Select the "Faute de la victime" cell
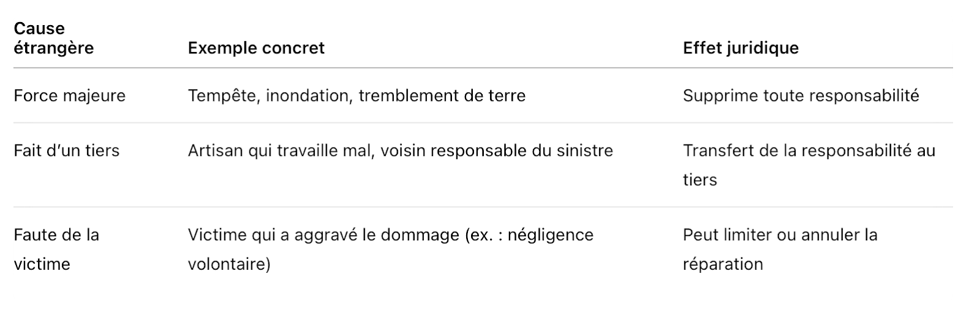The width and height of the screenshot is (980, 315). coord(56,250)
